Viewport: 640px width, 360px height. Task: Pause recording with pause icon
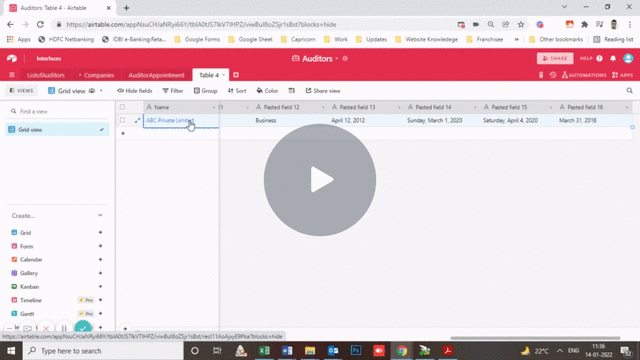point(64,328)
